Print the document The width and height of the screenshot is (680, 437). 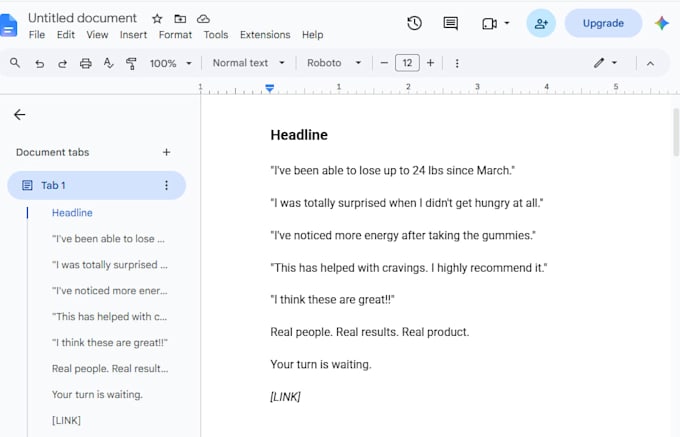[85, 64]
